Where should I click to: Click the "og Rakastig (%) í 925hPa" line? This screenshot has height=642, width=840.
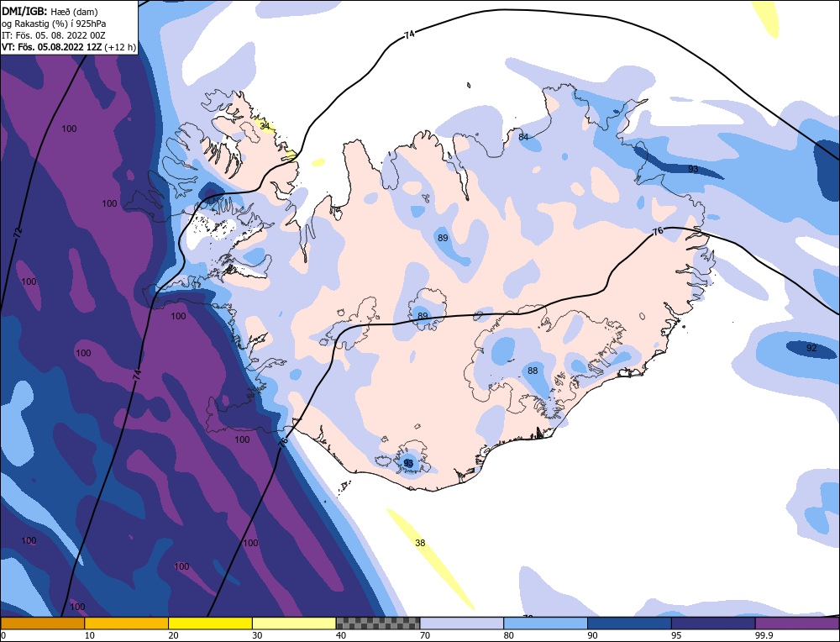tap(54, 24)
